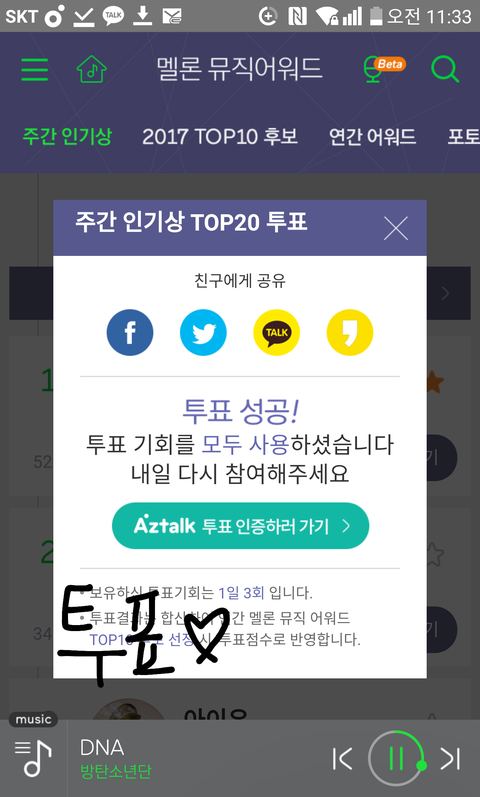Share via KakaoTalk icon
Image resolution: width=480 pixels, height=797 pixels.
tap(277, 332)
